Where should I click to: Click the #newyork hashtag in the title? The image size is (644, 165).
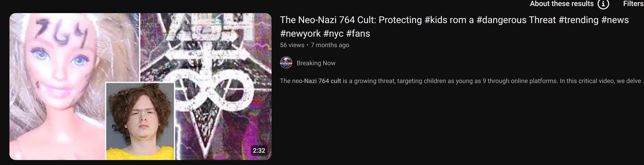click(300, 34)
